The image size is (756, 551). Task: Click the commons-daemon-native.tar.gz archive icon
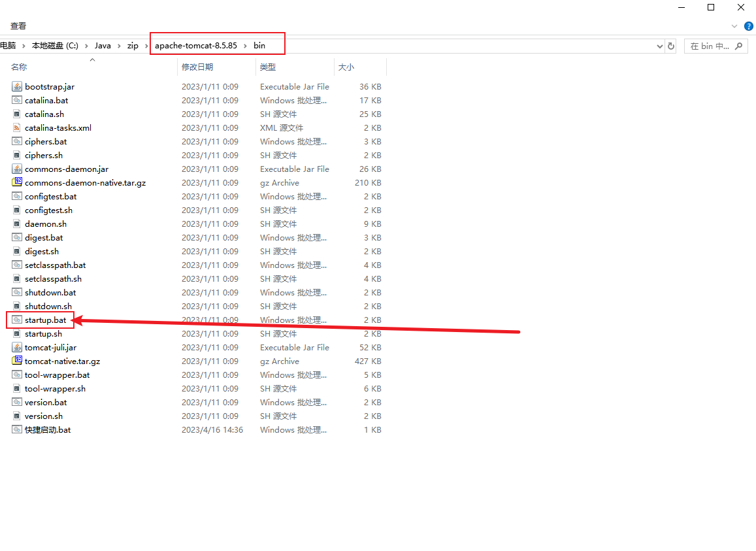[x=17, y=182]
